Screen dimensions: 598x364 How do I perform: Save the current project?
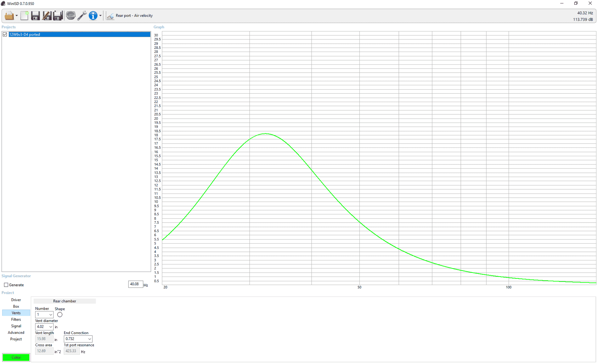pos(35,15)
